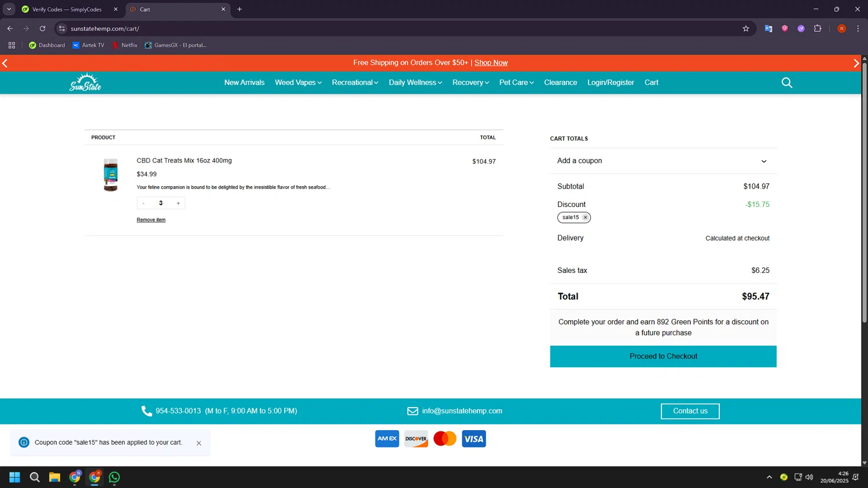The width and height of the screenshot is (868, 488).
Task: Open taskbar volume control
Action: tap(809, 477)
